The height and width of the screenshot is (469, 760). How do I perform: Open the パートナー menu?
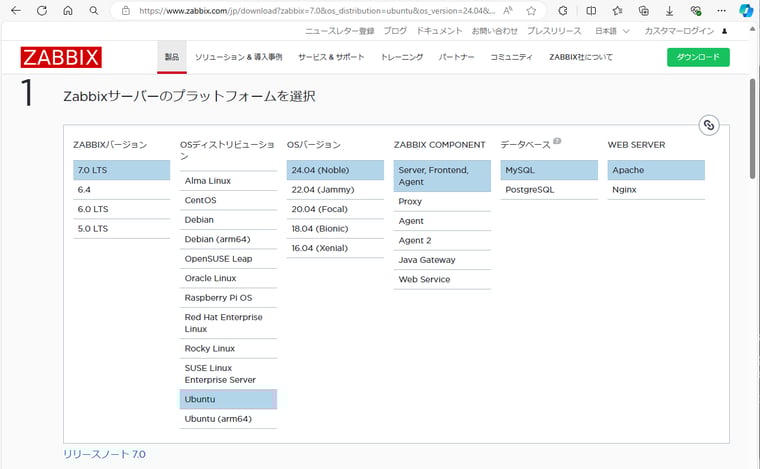pyautogui.click(x=457, y=57)
